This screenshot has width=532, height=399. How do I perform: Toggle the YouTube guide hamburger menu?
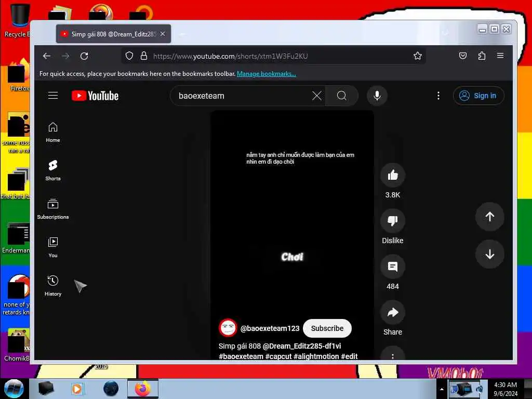53,96
